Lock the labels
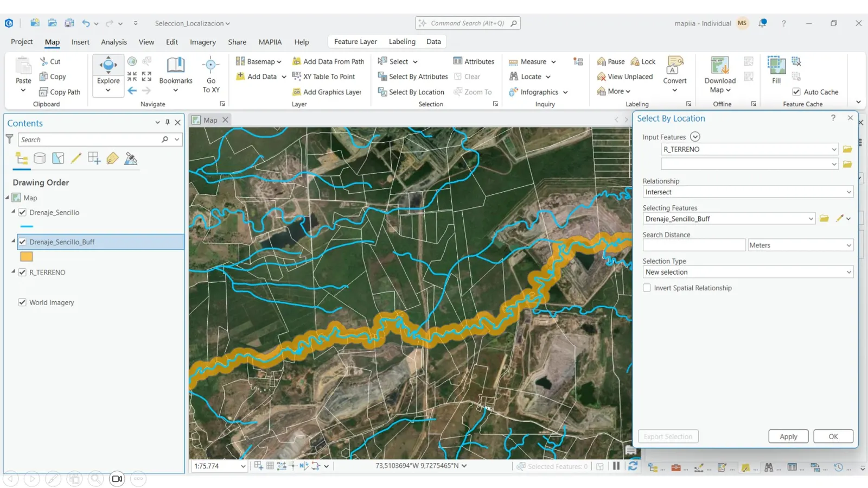This screenshot has width=868, height=488. (x=643, y=61)
